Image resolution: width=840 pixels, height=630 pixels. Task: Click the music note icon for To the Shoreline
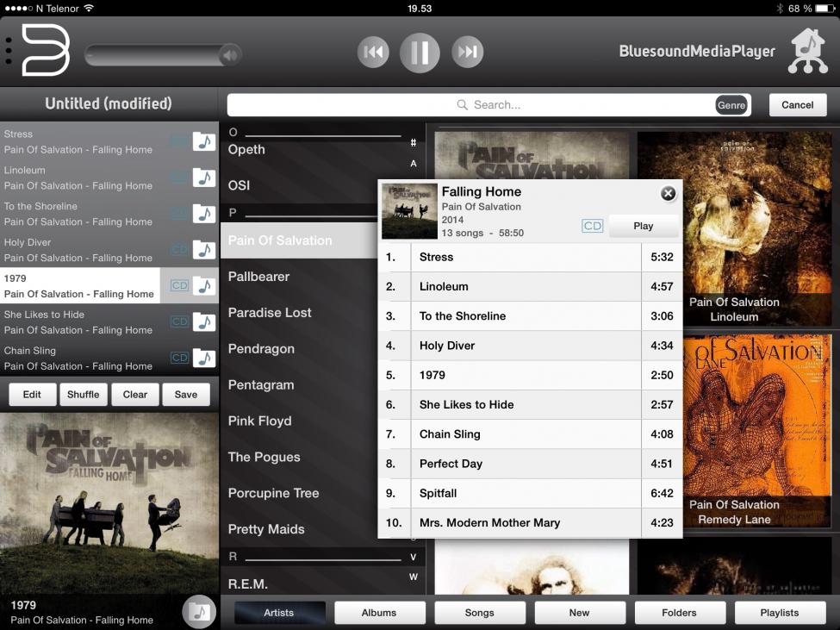pyautogui.click(x=204, y=214)
